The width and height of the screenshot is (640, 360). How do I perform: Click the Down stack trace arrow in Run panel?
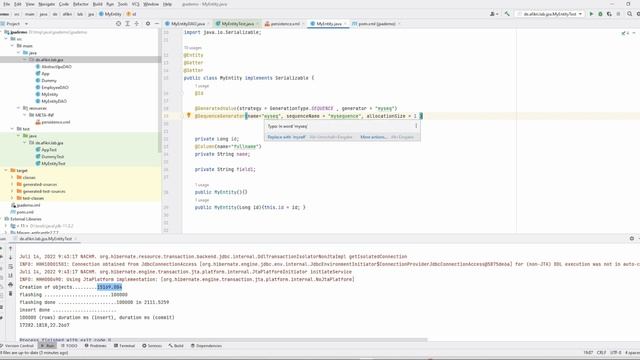coord(11,258)
